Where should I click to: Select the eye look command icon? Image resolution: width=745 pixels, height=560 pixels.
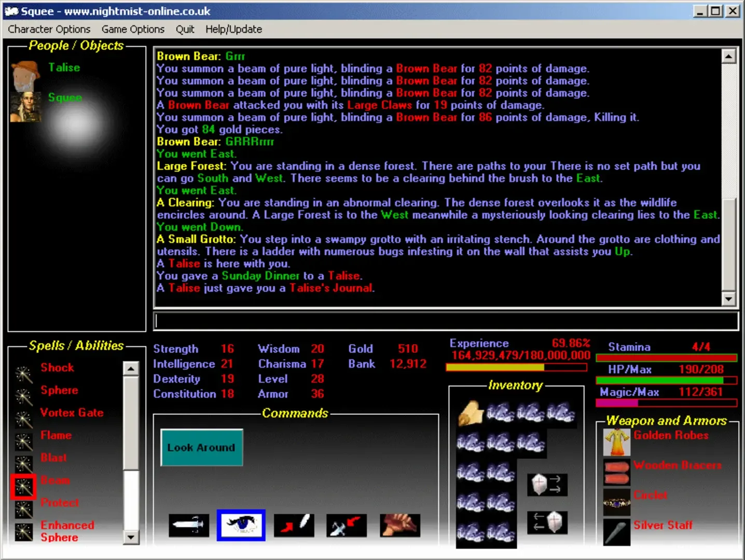click(x=241, y=525)
